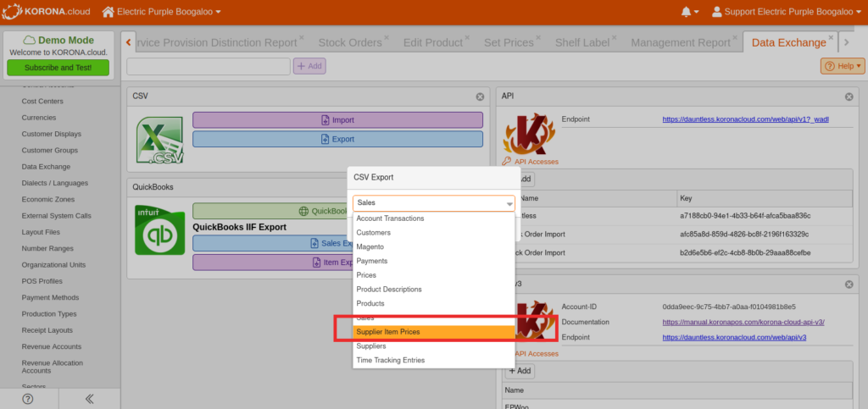Close the Stock Orders tab

(387, 37)
